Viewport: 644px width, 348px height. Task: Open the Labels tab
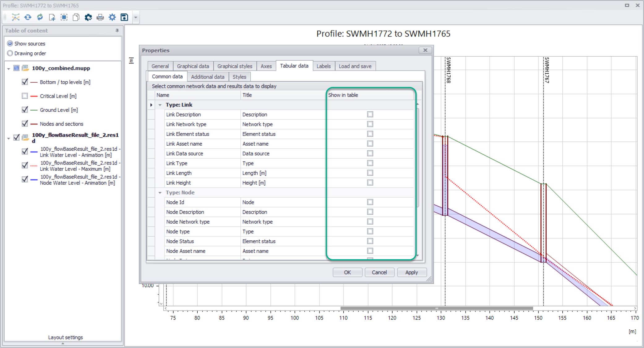point(324,66)
